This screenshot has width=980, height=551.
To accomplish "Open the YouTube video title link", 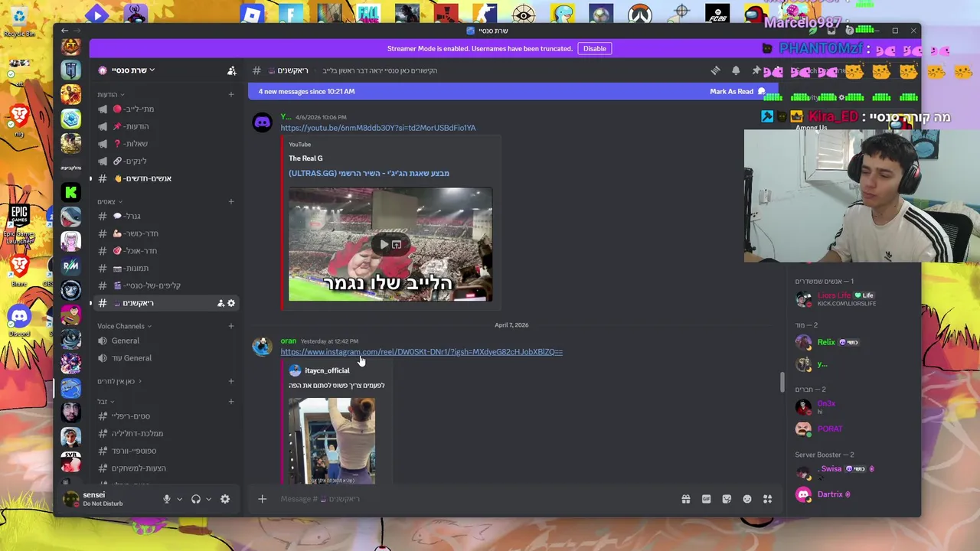I will click(x=369, y=173).
